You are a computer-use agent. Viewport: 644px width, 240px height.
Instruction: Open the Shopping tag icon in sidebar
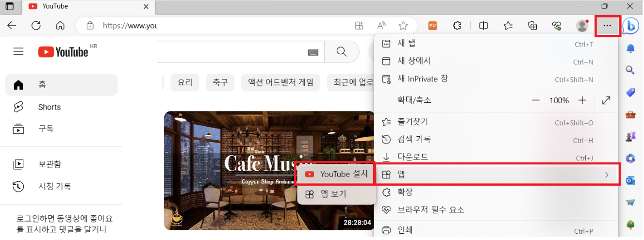coord(630,92)
